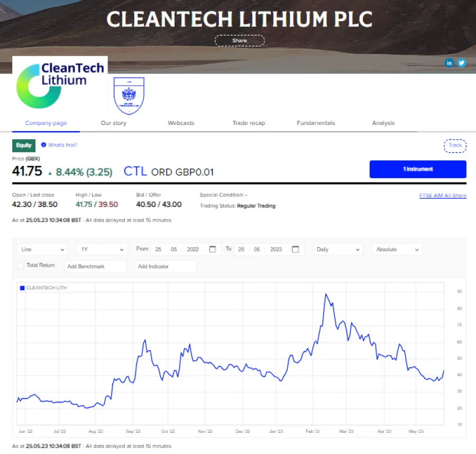Click the Feb '23 axis label
The width and height of the screenshot is (476, 454).
pyautogui.click(x=313, y=431)
